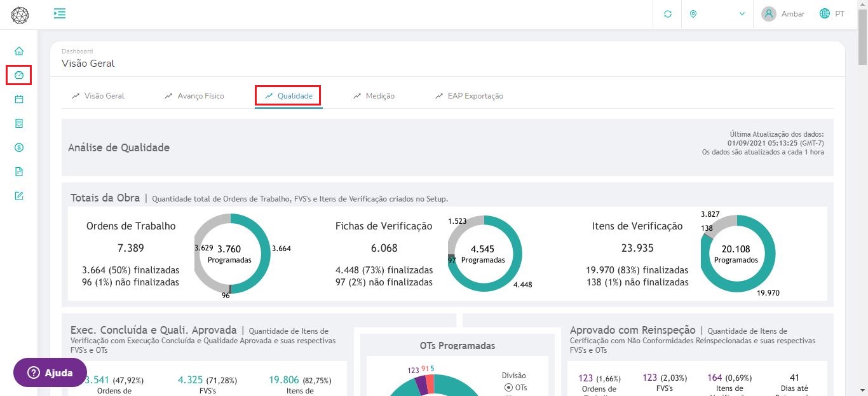Click the "Análise de Qualidade" heading
The image size is (868, 396).
click(119, 147)
